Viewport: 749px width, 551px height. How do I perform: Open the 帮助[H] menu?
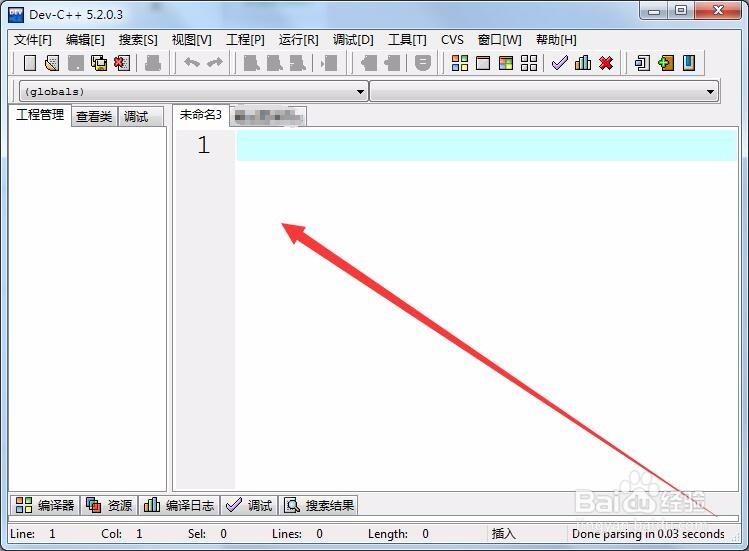(x=556, y=40)
